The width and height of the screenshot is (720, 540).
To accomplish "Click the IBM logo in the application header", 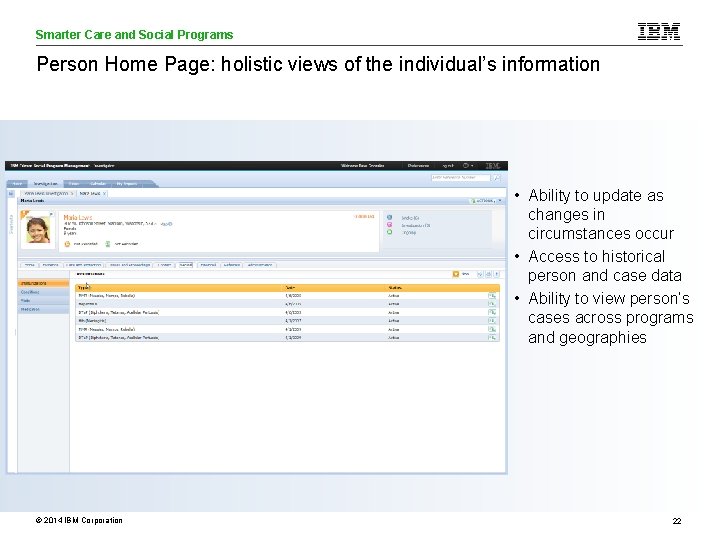I will click(x=493, y=165).
